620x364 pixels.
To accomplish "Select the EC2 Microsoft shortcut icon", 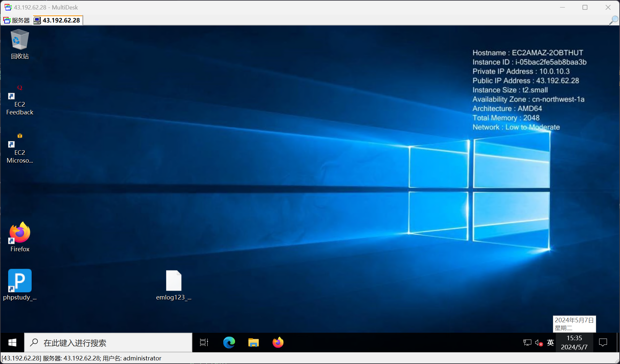I will (x=20, y=148).
